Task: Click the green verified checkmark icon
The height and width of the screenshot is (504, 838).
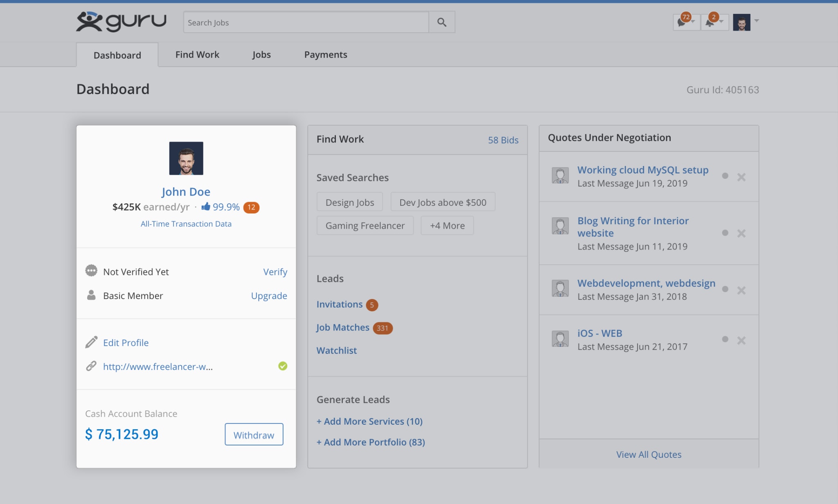Action: [283, 366]
